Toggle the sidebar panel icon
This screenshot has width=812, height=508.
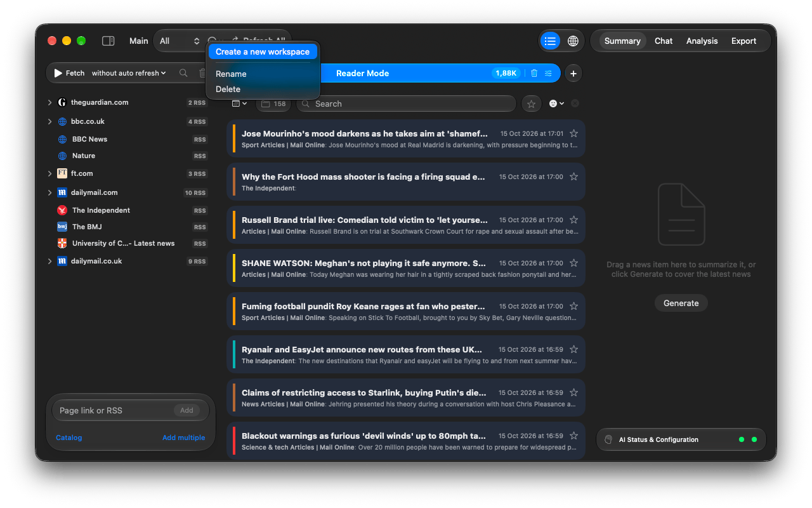(108, 41)
